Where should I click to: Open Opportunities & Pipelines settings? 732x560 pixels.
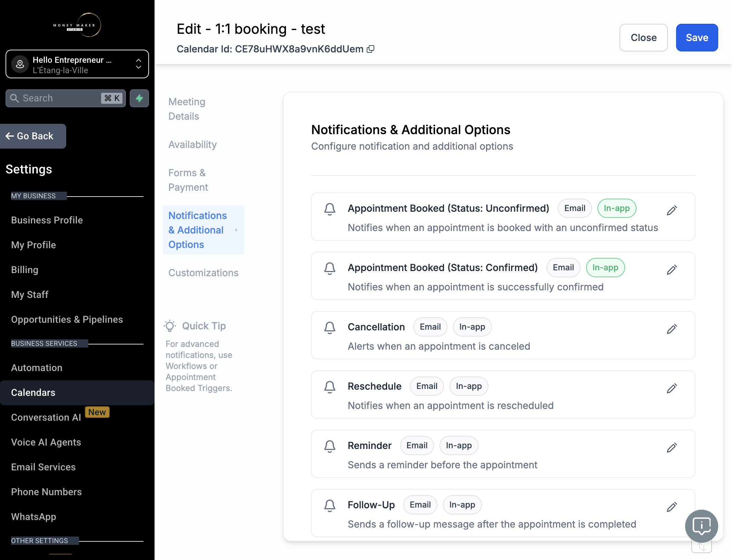[x=67, y=319]
